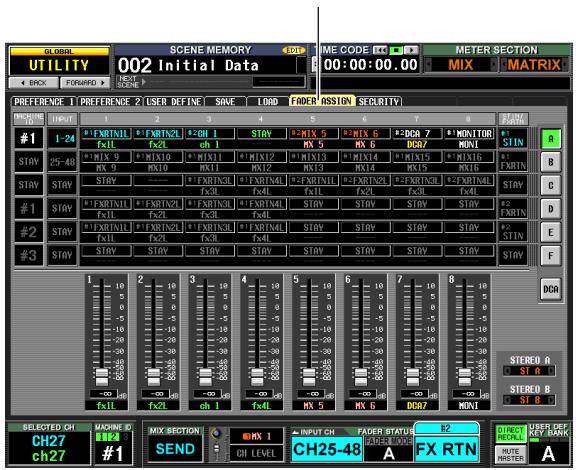
Task: Select fader 5 handle labeled MX 5
Action: point(309,377)
